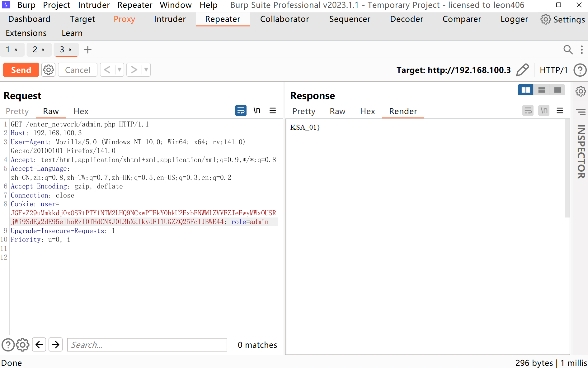Add a new Repeater tab
The height and width of the screenshot is (368, 588).
(x=88, y=50)
